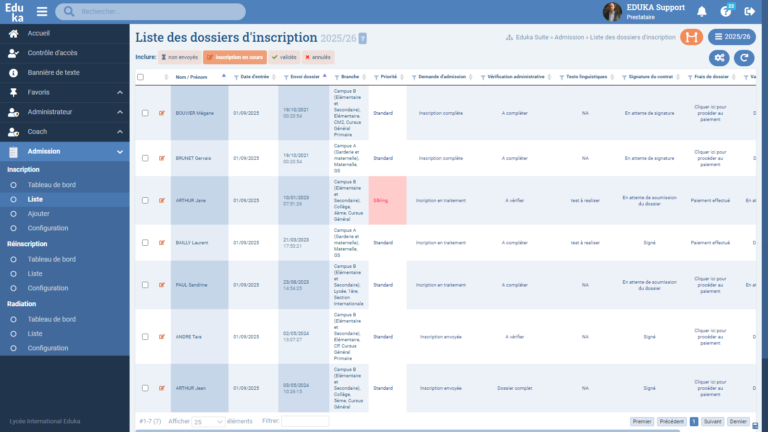Open the help icon with badge 22
This screenshot has width=768, height=432.
(726, 12)
